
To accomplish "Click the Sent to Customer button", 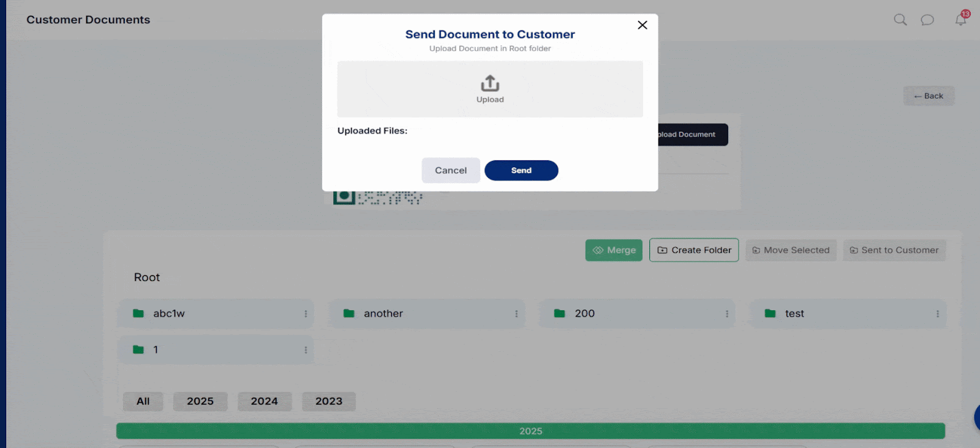I will [894, 250].
